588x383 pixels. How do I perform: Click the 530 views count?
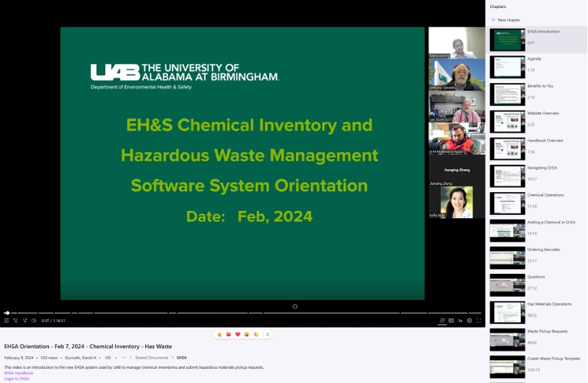(x=49, y=358)
